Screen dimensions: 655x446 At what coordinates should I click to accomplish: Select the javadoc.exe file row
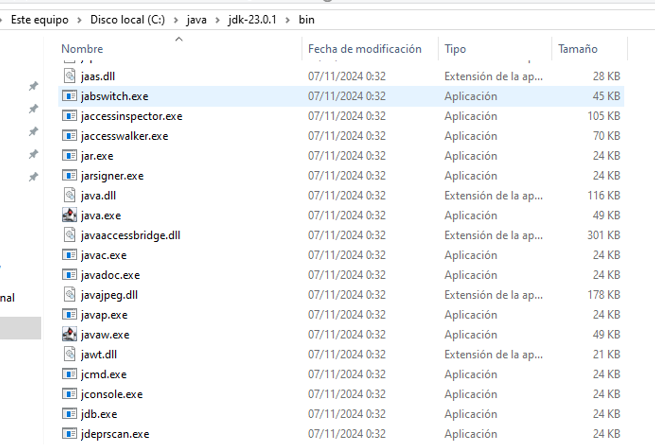pos(110,275)
